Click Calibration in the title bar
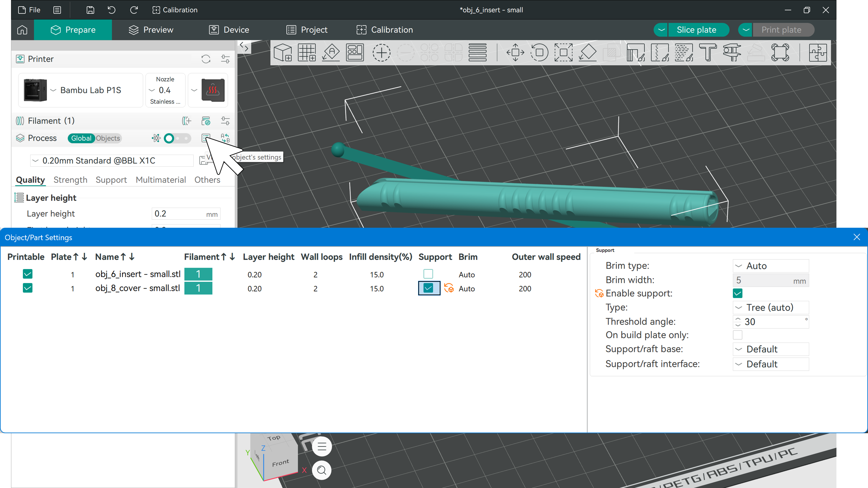The width and height of the screenshot is (868, 488). pyautogui.click(x=175, y=10)
